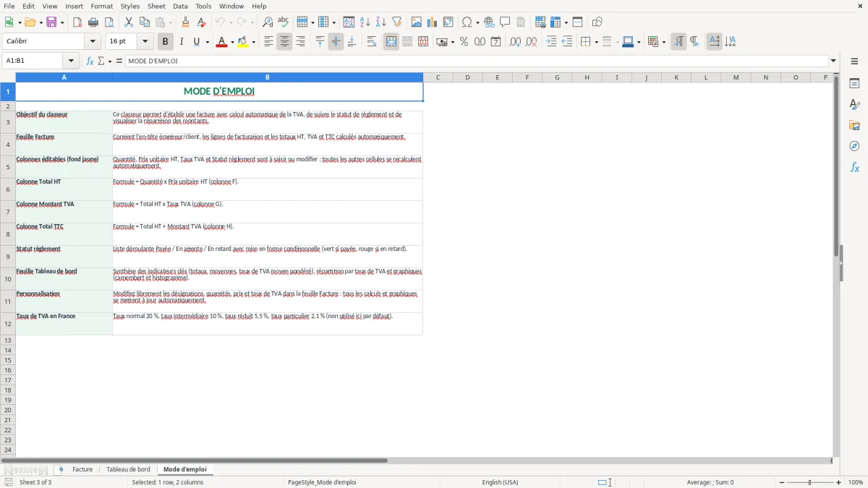Open the Data menu
This screenshot has height=488, width=868.
click(180, 6)
